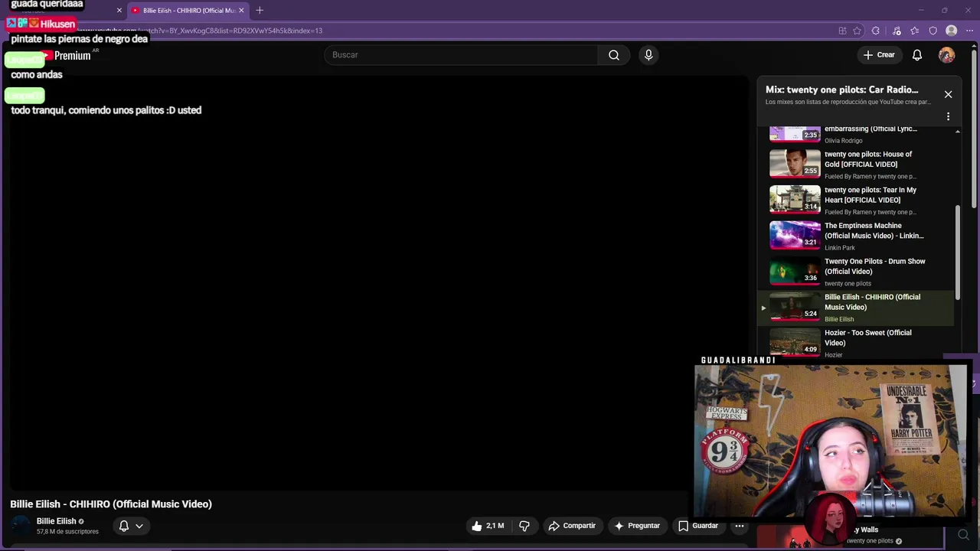This screenshot has width=980, height=551.
Task: Share the video with Compartir
Action: (x=572, y=526)
